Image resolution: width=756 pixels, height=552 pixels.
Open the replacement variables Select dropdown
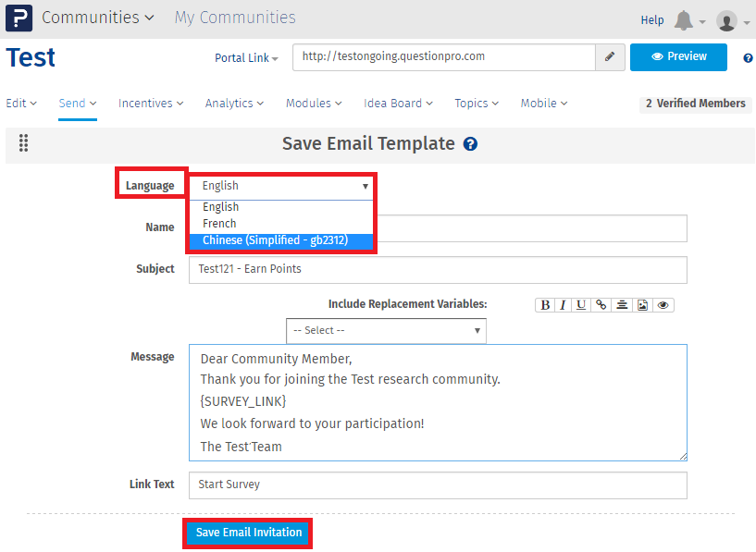click(x=386, y=330)
